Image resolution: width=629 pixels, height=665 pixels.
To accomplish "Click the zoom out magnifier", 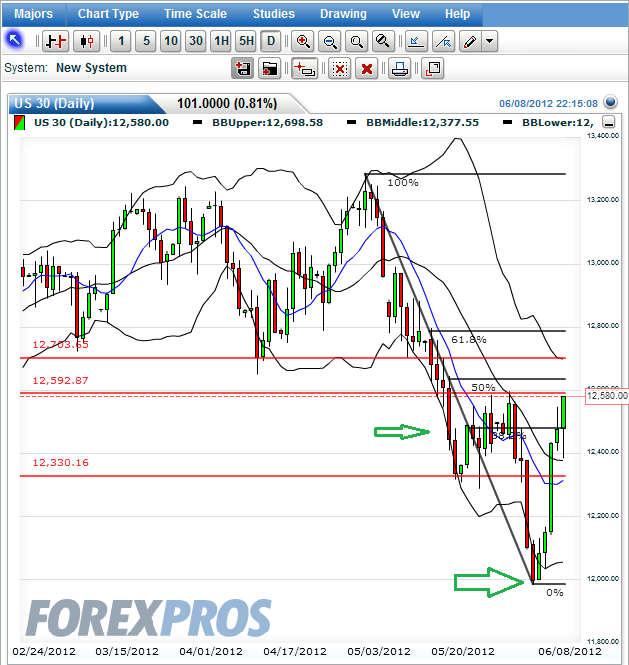I will click(x=330, y=41).
